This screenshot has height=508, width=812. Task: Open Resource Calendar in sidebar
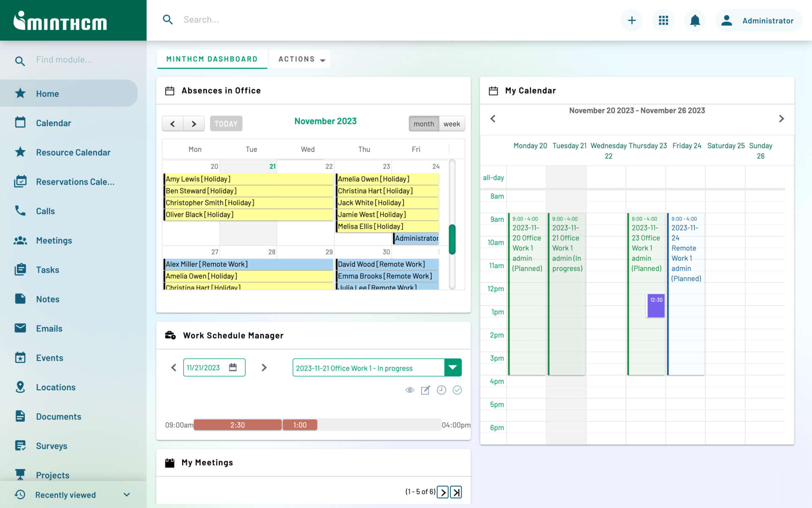coord(69,152)
